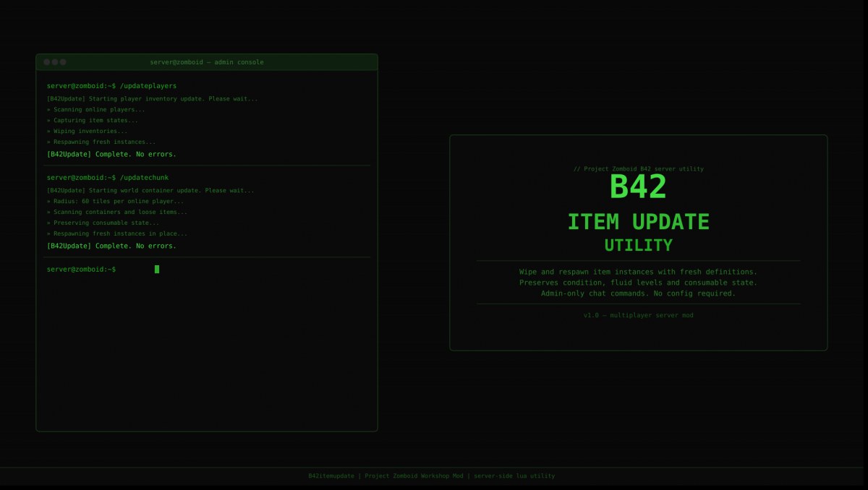Click the third window dot in title bar
Image resolution: width=868 pixels, height=490 pixels.
click(x=63, y=62)
